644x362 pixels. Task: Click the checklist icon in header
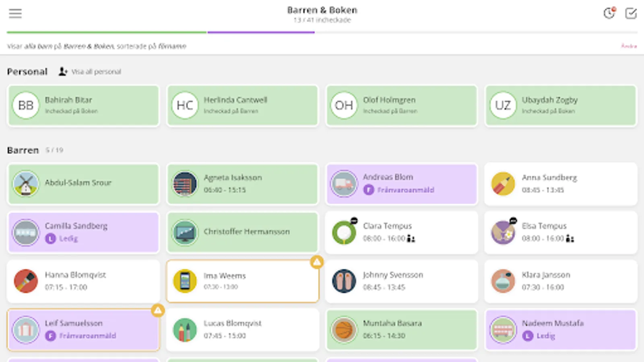(631, 13)
